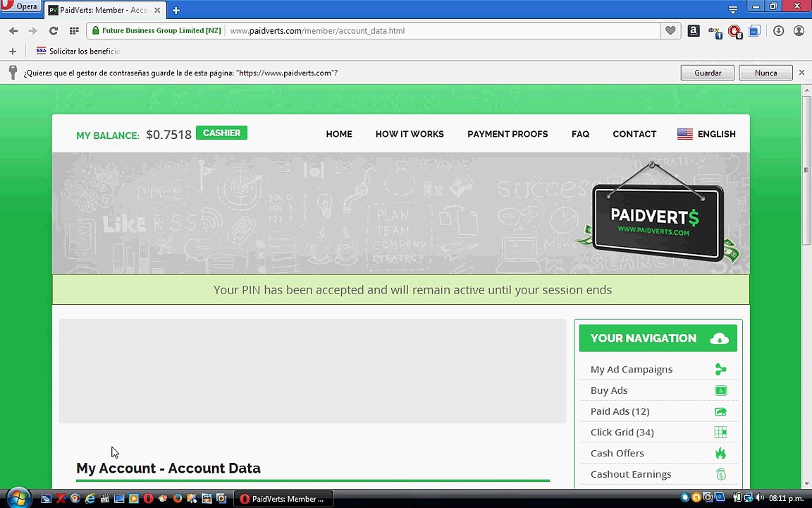Image resolution: width=812 pixels, height=508 pixels.
Task: Open PAYMENT PROOFS menu item
Action: pyautogui.click(x=508, y=134)
